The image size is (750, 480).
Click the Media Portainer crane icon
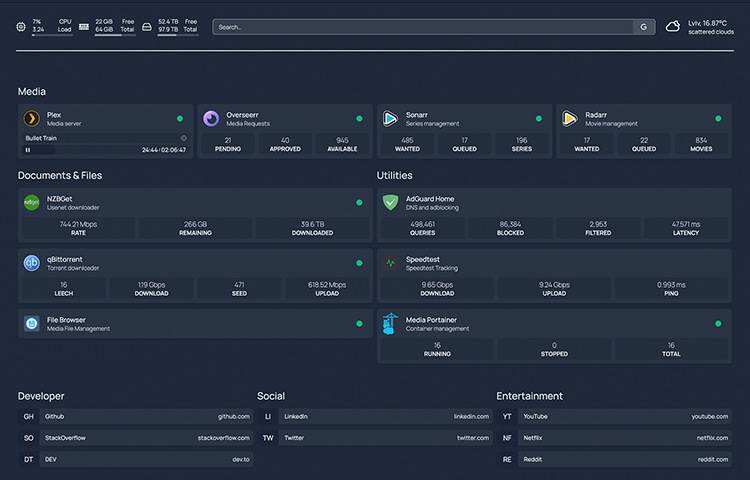(x=391, y=324)
